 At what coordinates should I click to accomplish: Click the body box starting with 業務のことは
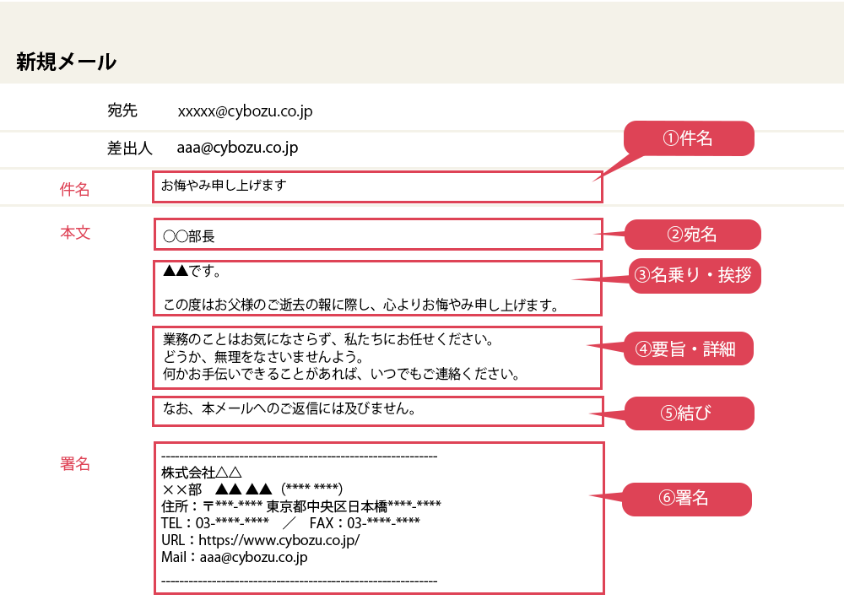point(377,357)
